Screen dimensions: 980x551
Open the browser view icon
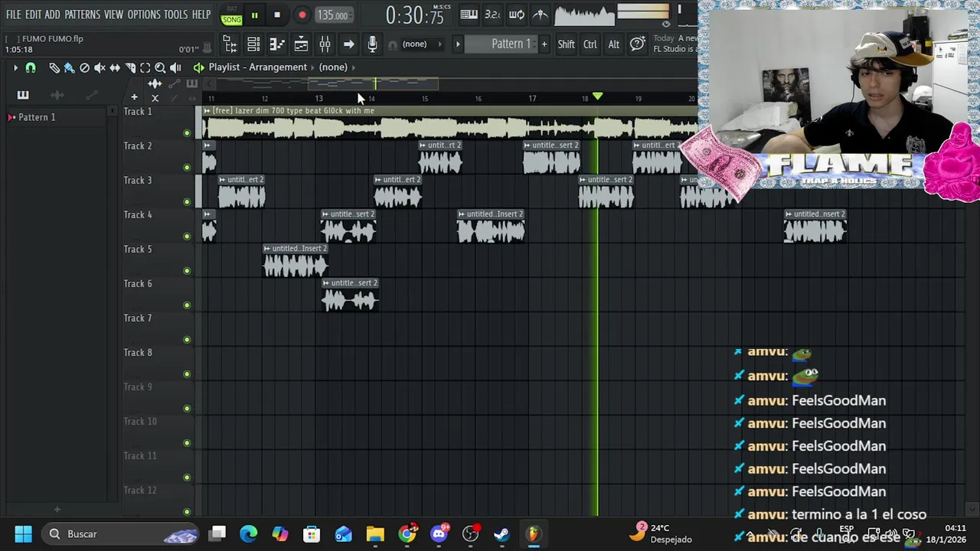[x=230, y=44]
